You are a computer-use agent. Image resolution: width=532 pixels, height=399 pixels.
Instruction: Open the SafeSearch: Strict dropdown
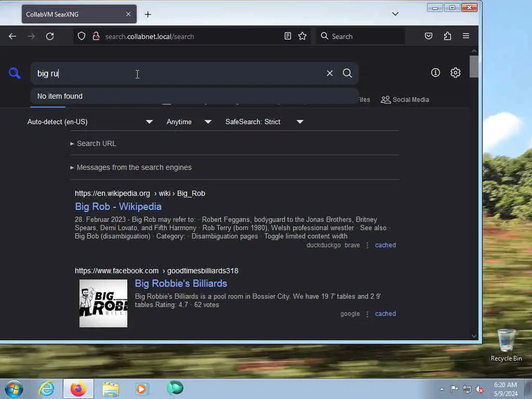click(x=264, y=122)
